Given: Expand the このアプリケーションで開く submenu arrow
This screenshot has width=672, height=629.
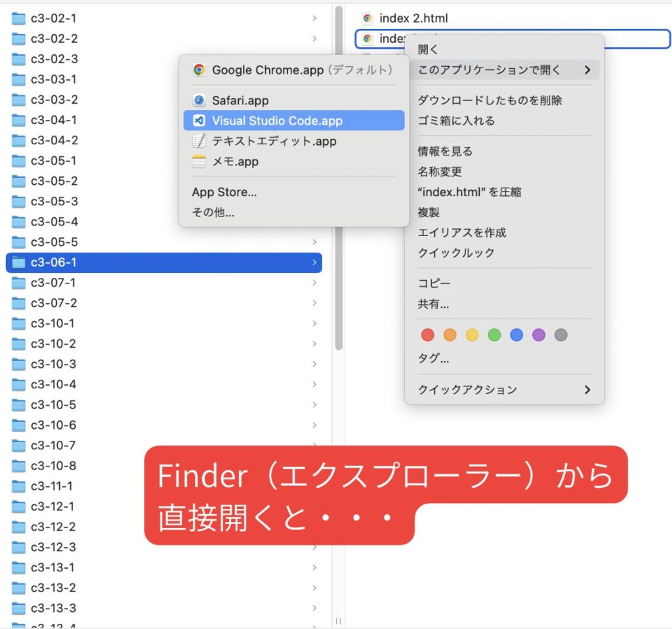Looking at the screenshot, I should [x=587, y=70].
